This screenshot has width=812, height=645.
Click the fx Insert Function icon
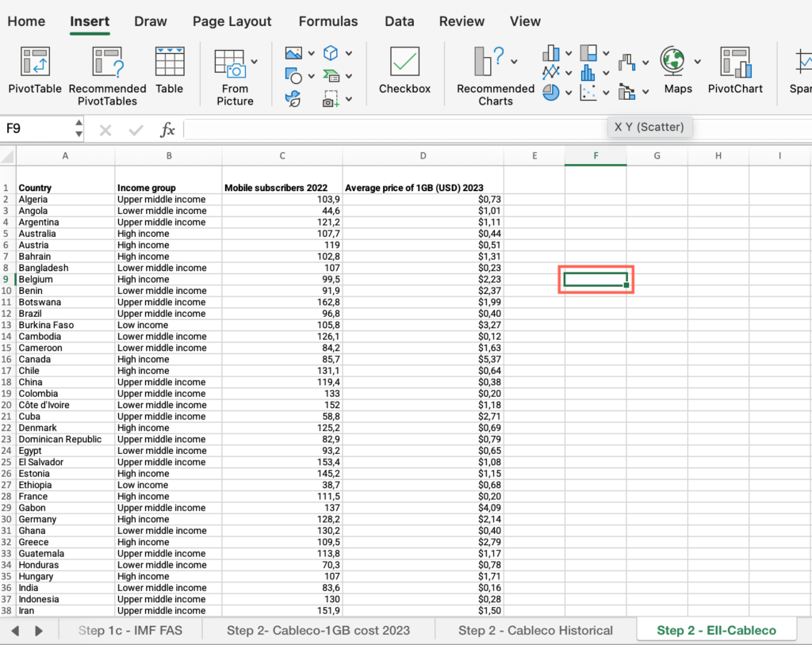[x=167, y=129]
